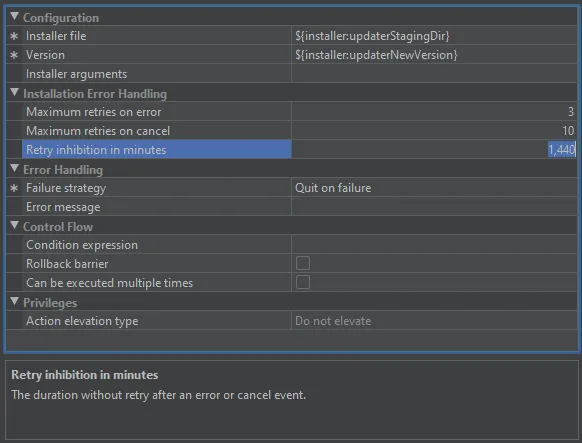The height and width of the screenshot is (443, 582).
Task: Click the Control Flow header text
Action: pyautogui.click(x=58, y=227)
